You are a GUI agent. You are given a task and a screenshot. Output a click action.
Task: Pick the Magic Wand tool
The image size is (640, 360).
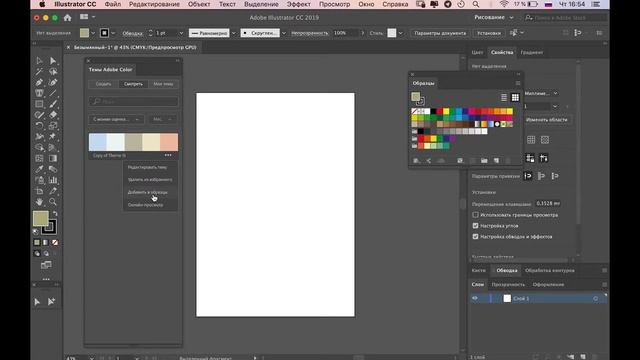pos(39,72)
